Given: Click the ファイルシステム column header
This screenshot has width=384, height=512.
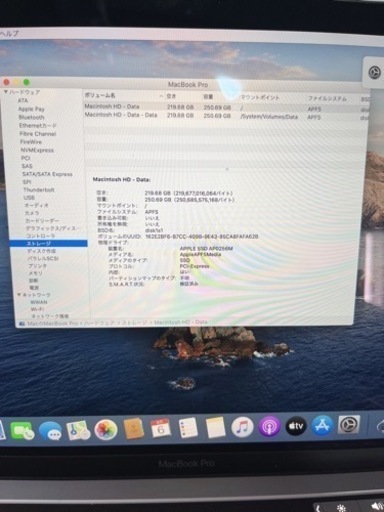Looking at the screenshot, I should 327,99.
